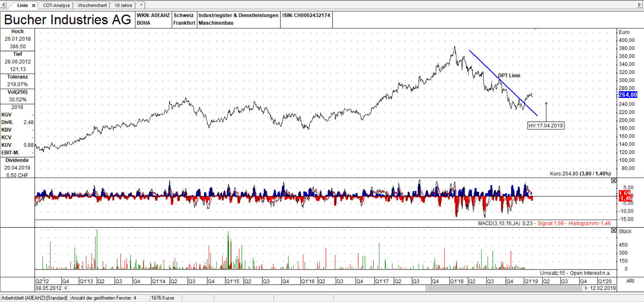The width and height of the screenshot is (644, 302).
Task: Click the dividend amount 6,50 CHF
Action: point(17,175)
